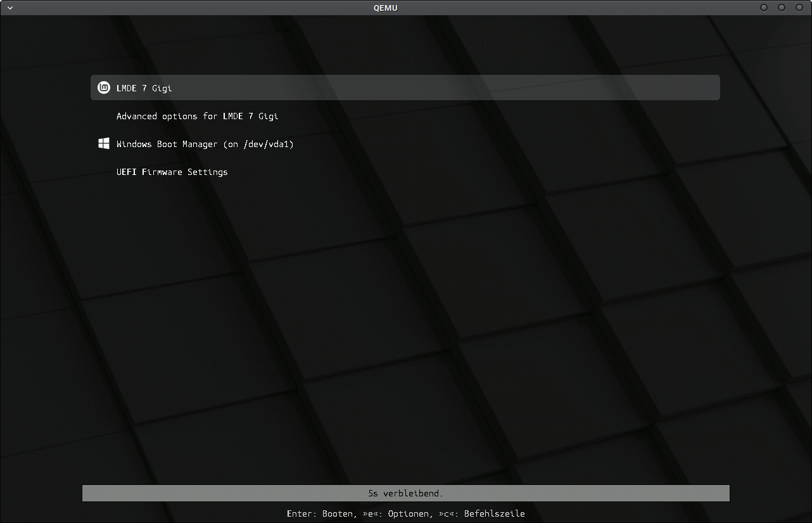Click the 5s verbleibend countdown bar
The height and width of the screenshot is (523, 812).
pos(406,493)
